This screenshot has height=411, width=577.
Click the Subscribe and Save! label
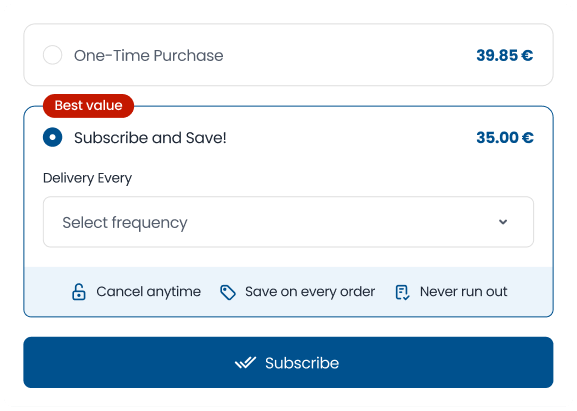pos(150,138)
